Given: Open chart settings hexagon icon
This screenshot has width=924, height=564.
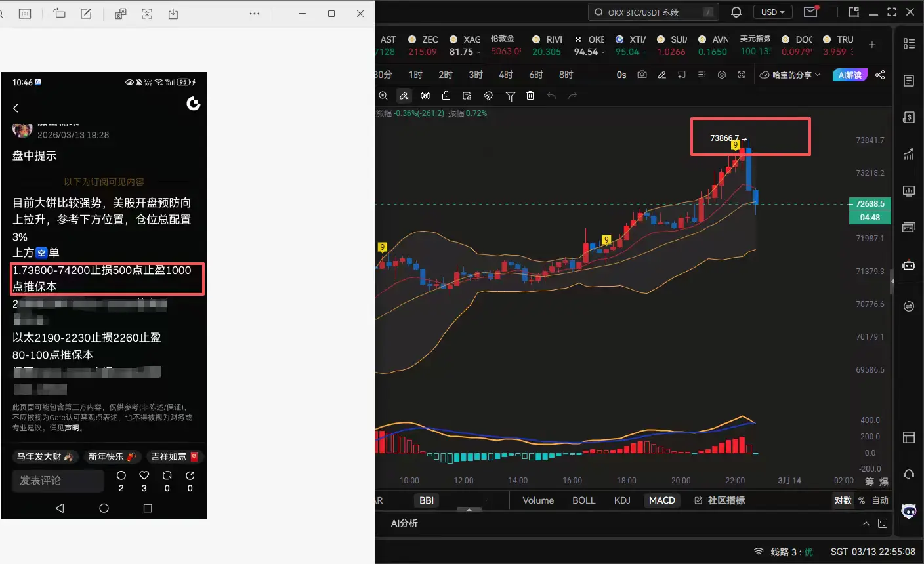Looking at the screenshot, I should [x=722, y=75].
